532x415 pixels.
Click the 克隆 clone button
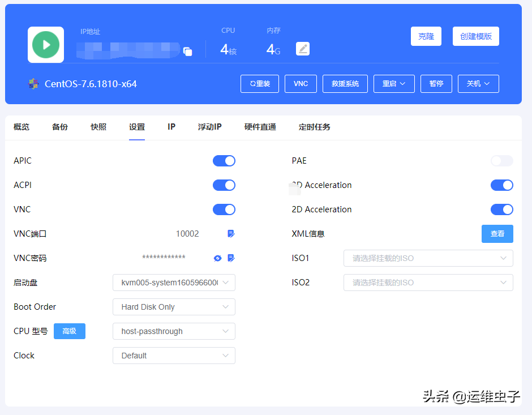pos(426,36)
